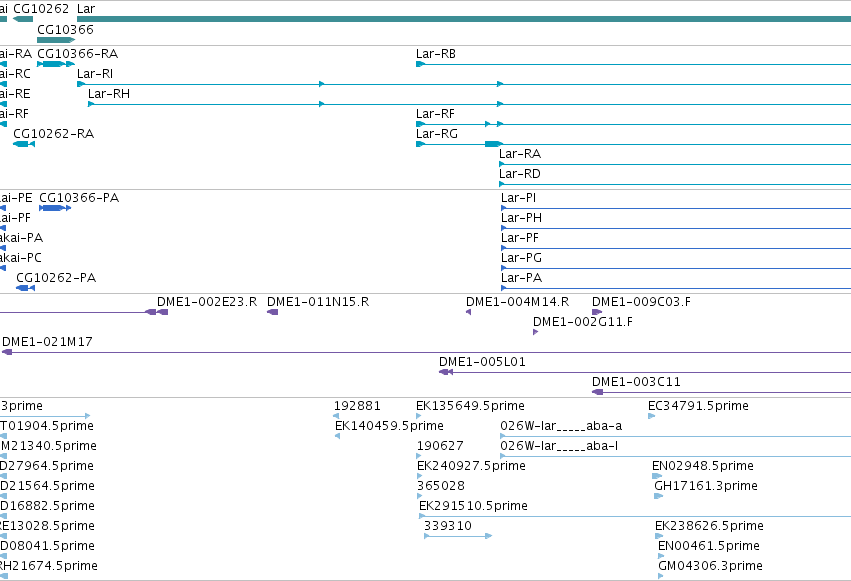Select the Lar-PF protein label
Image resolution: width=851 pixels, height=581 pixels.
tap(520, 238)
